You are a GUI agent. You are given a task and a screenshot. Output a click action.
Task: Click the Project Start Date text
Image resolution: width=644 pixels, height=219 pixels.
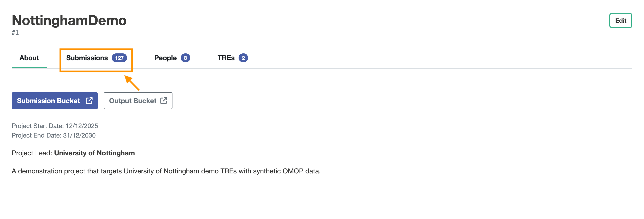tap(54, 126)
